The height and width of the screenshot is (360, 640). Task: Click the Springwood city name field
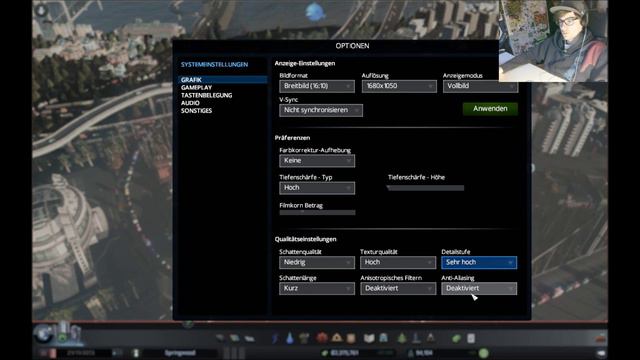click(x=180, y=353)
